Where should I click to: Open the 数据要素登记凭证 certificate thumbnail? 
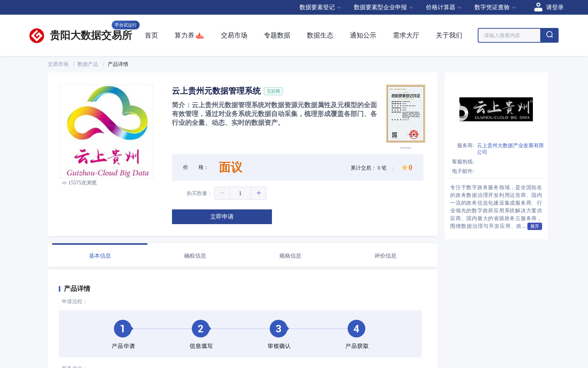(406, 114)
